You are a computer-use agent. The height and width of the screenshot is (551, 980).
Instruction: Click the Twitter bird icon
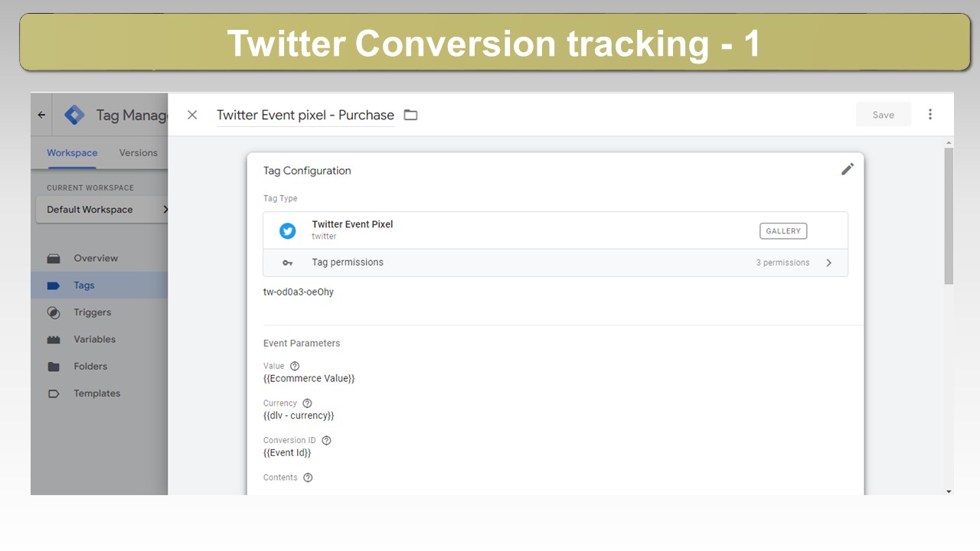(x=287, y=230)
